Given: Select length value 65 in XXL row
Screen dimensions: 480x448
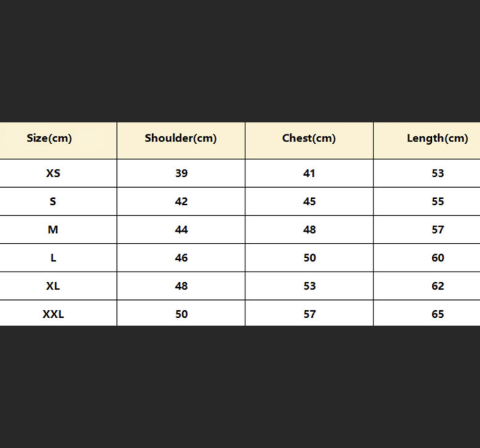Looking at the screenshot, I should (x=438, y=314).
